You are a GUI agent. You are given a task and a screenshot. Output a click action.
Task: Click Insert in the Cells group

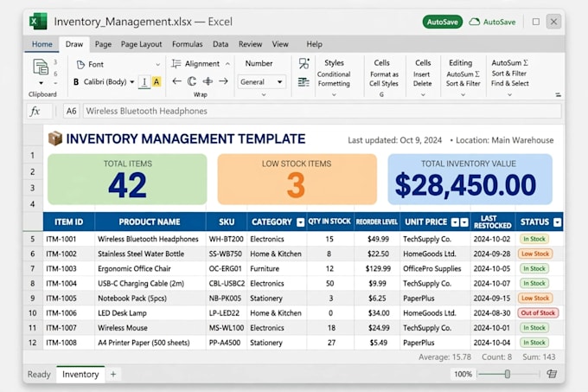(x=421, y=74)
